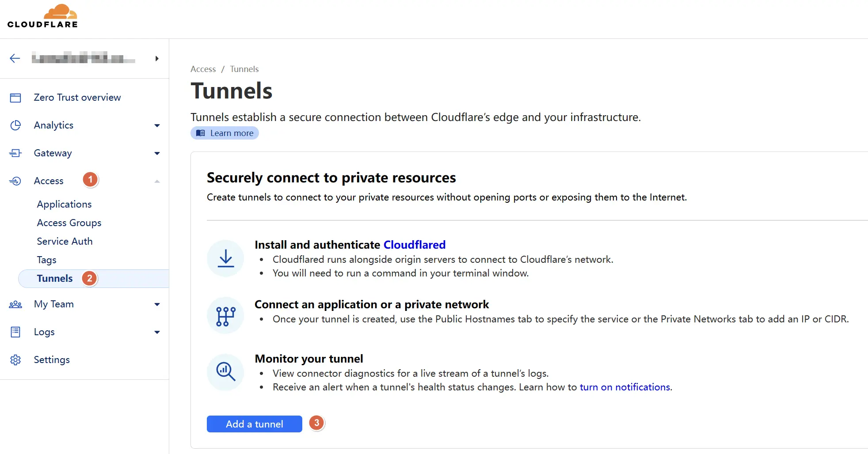This screenshot has width=868, height=454.
Task: Click the My Team people icon
Action: [15, 304]
